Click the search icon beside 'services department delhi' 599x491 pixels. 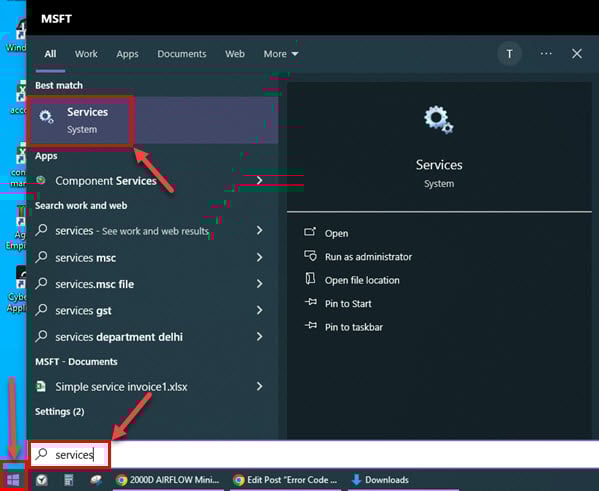click(x=41, y=336)
